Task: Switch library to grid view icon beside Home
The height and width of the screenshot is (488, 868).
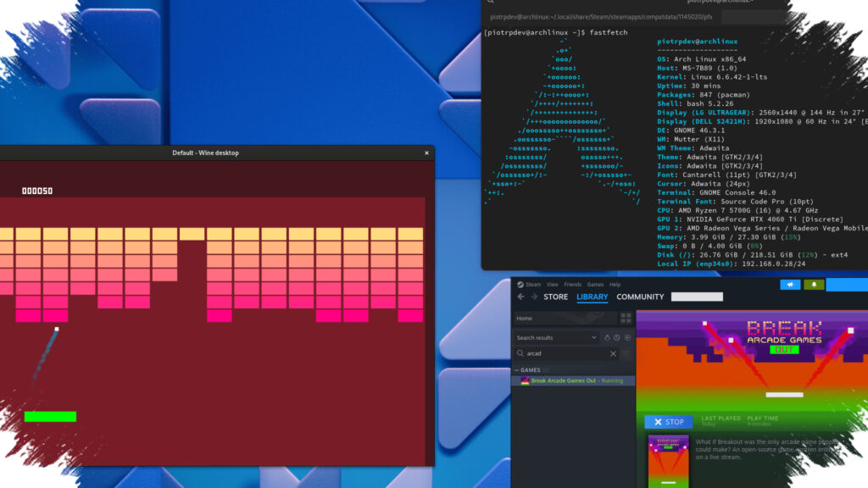Action: pyautogui.click(x=626, y=319)
